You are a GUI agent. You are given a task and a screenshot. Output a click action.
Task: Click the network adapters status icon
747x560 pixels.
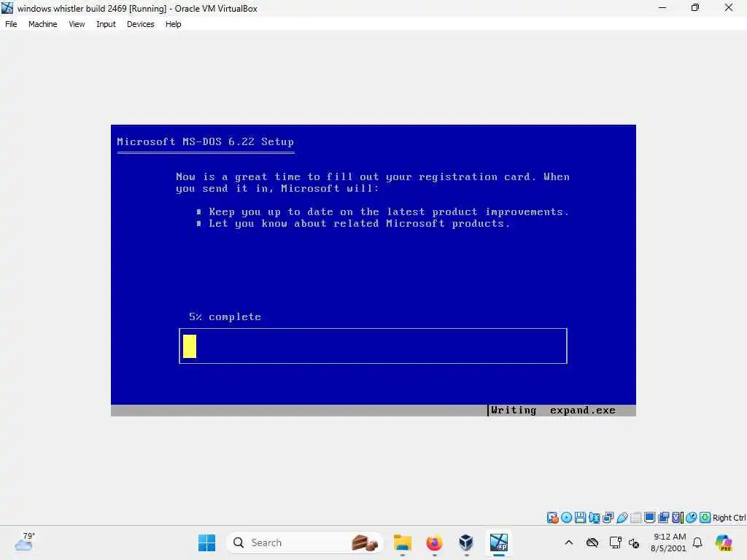coord(608,518)
